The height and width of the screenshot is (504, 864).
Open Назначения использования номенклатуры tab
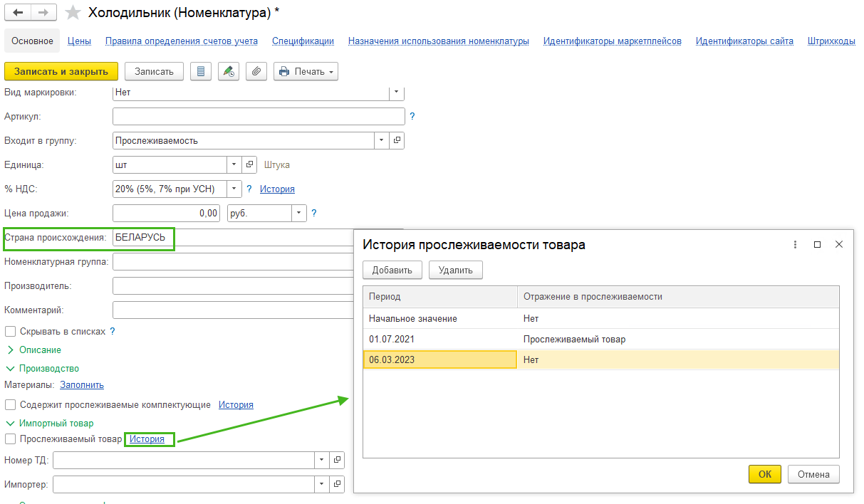tap(439, 41)
